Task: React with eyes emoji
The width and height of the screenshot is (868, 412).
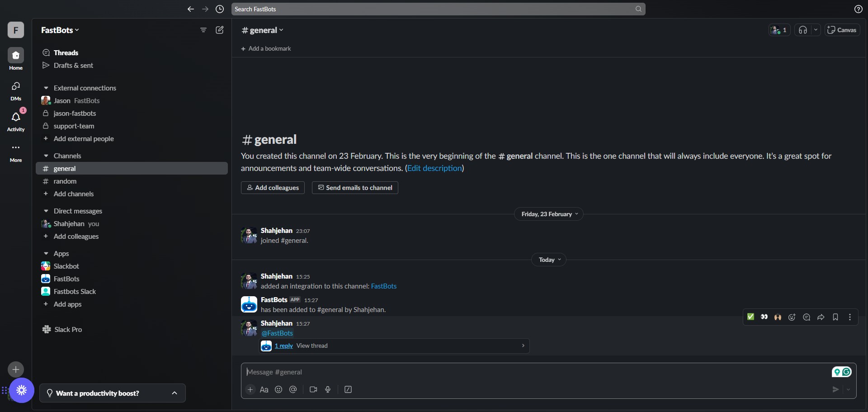Action: point(764,317)
